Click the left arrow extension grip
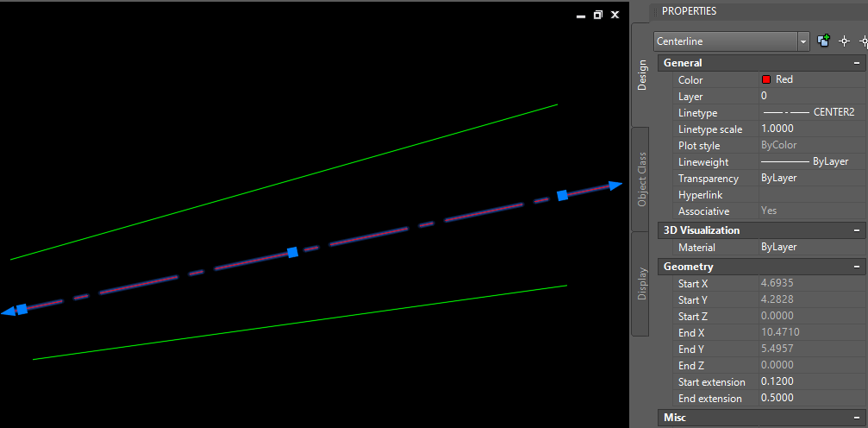Image resolution: width=868 pixels, height=428 pixels. coord(8,312)
